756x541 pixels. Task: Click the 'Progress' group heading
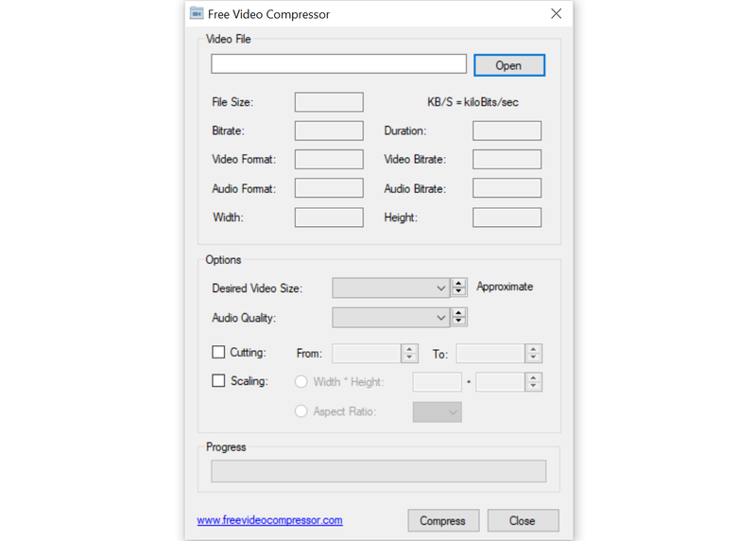click(x=226, y=446)
